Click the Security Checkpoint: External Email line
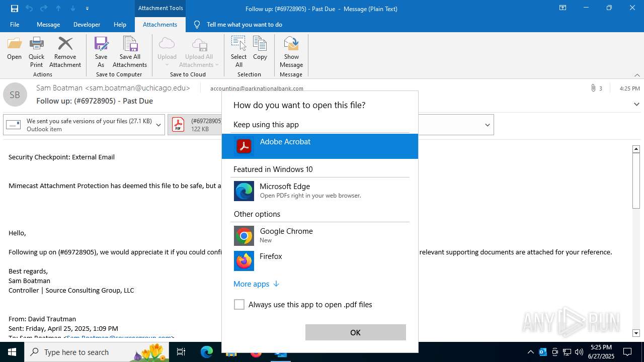The image size is (644, 362). tap(61, 157)
